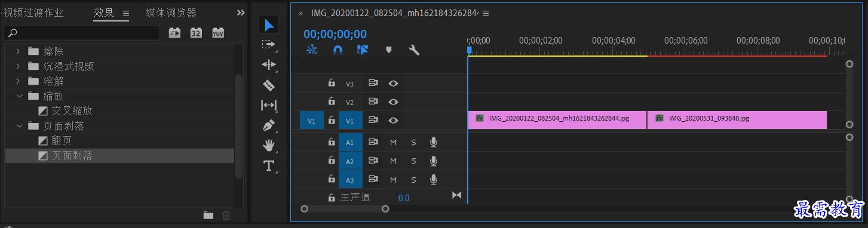Select the Pen tool
The width and height of the screenshot is (868, 228).
[x=269, y=126]
